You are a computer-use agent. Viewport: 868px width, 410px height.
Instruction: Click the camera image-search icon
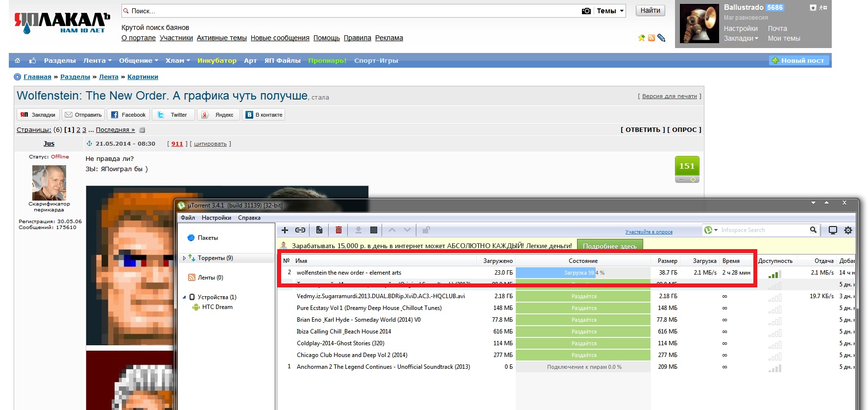click(586, 11)
